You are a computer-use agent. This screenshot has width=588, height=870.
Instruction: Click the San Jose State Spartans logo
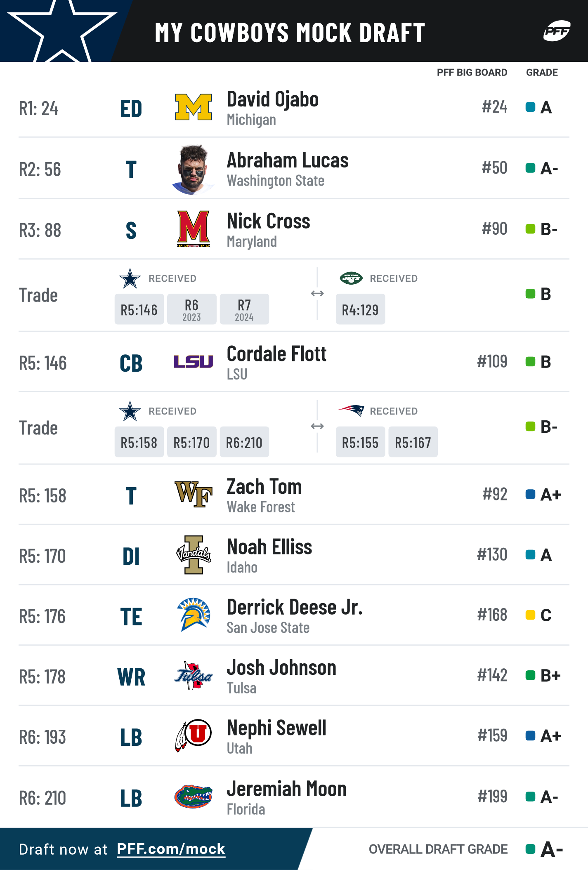coord(194,615)
